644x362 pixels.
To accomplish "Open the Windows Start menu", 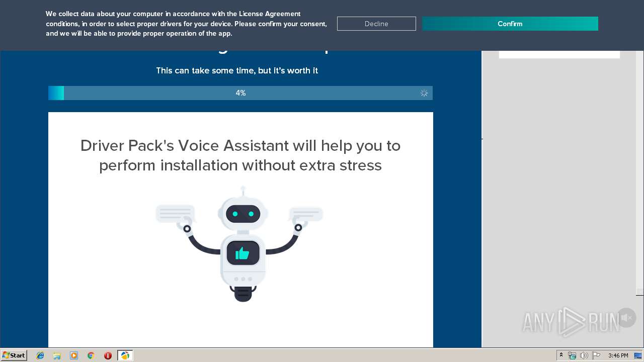I will click(14, 355).
